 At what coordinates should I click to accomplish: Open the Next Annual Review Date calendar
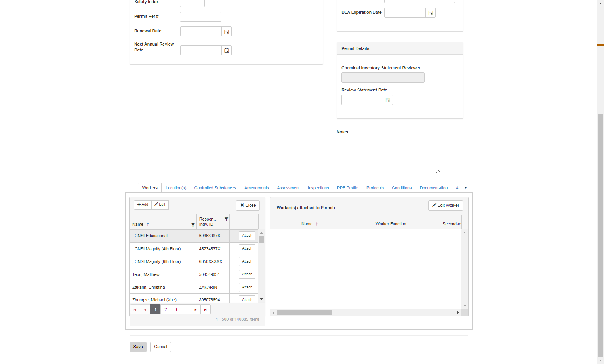(227, 51)
